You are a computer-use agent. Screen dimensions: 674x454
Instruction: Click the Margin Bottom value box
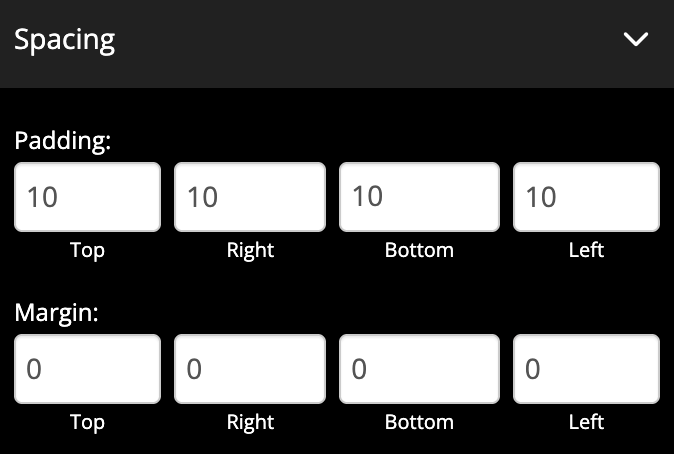(419, 369)
